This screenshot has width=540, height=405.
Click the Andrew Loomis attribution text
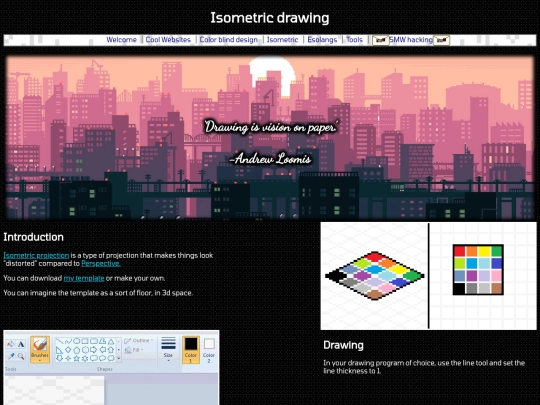pos(270,159)
